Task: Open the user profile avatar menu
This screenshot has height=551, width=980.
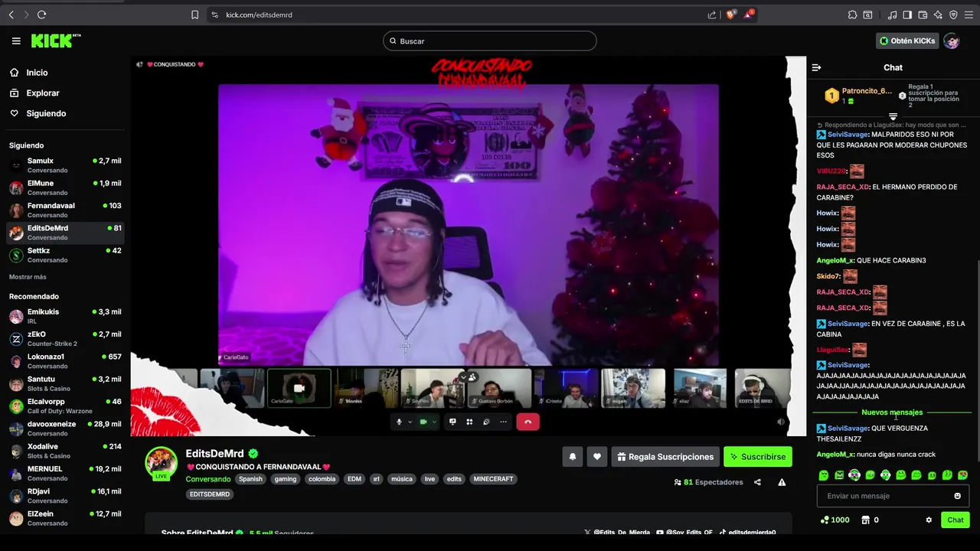Action: 952,41
